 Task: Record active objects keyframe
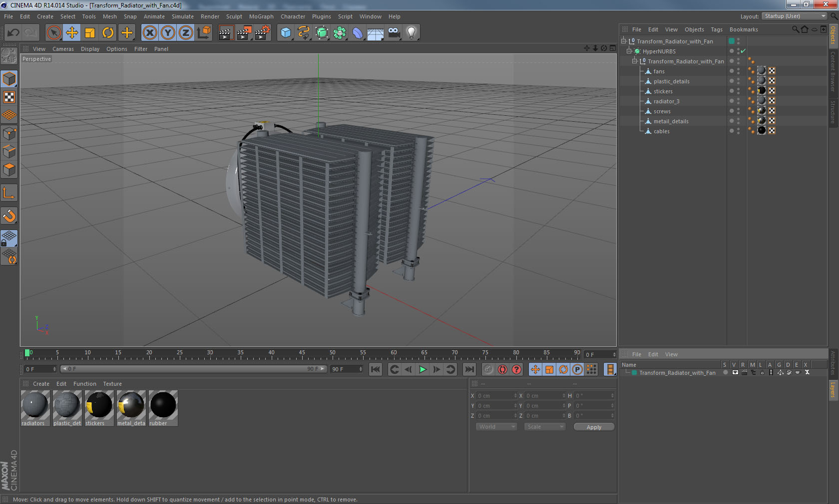coord(488,369)
